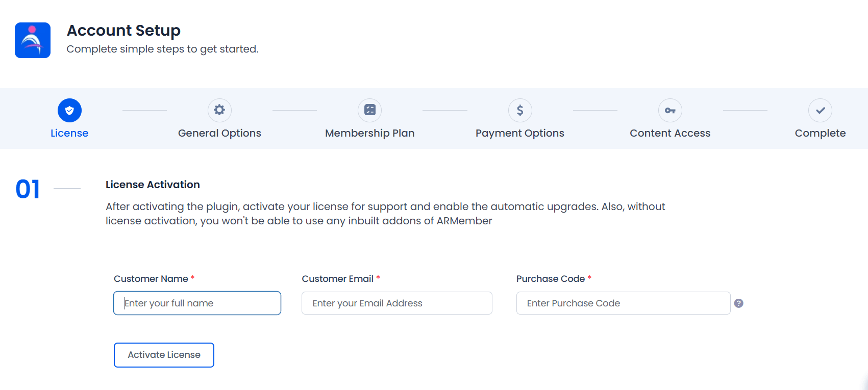The height and width of the screenshot is (390, 868).
Task: Click the Account Setup heading
Action: (123, 31)
